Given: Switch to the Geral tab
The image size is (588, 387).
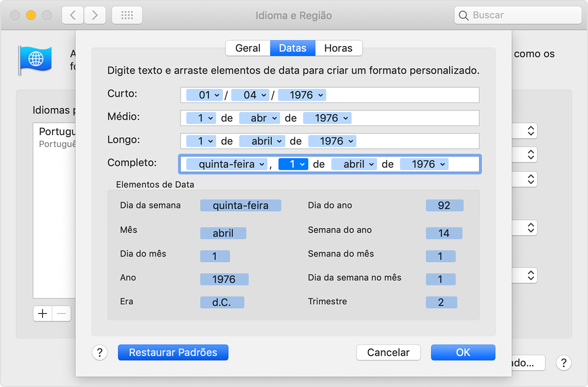Looking at the screenshot, I should (248, 48).
